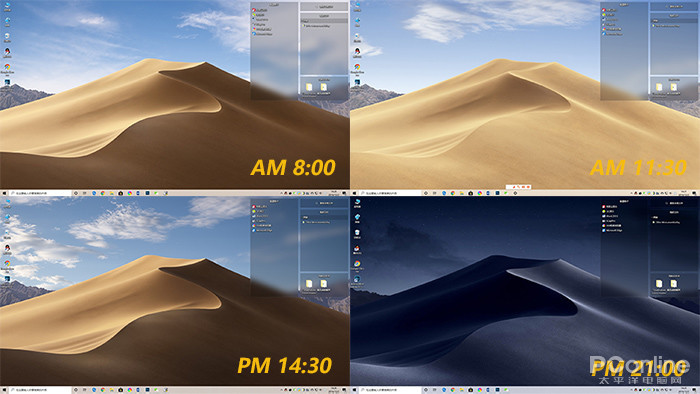Open File Explorer in the AM 11:30 screenshot's taskbar
Screen dimensions: 700x394
(x=462, y=193)
